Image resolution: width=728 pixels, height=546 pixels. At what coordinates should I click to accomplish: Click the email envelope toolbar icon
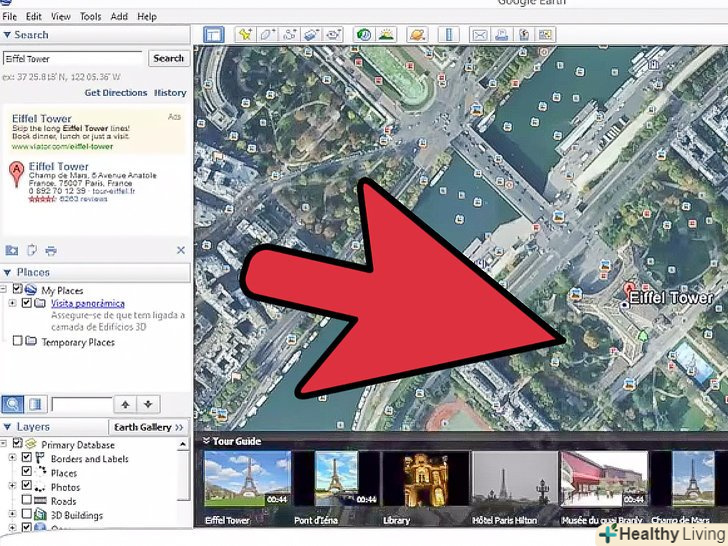479,35
